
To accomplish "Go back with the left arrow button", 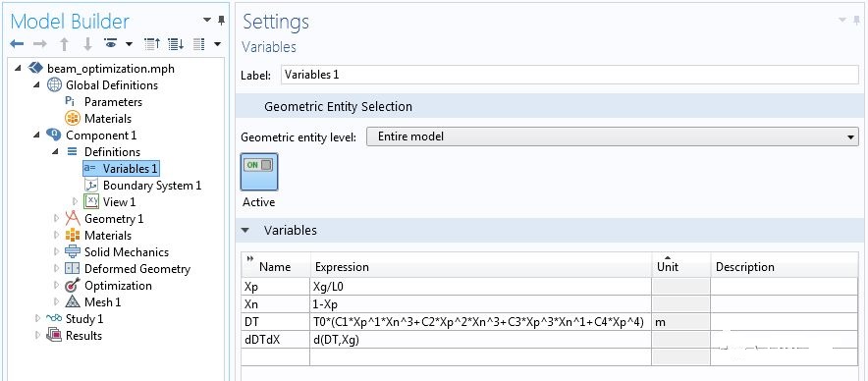I will [x=17, y=44].
